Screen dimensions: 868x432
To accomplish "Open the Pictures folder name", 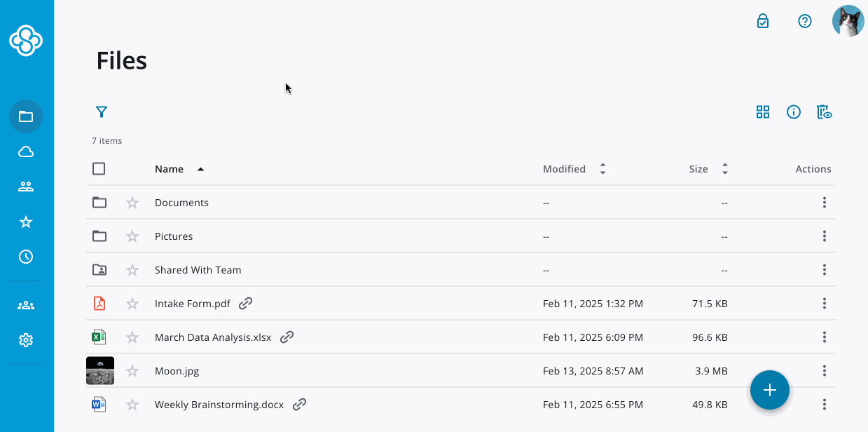I will [174, 236].
